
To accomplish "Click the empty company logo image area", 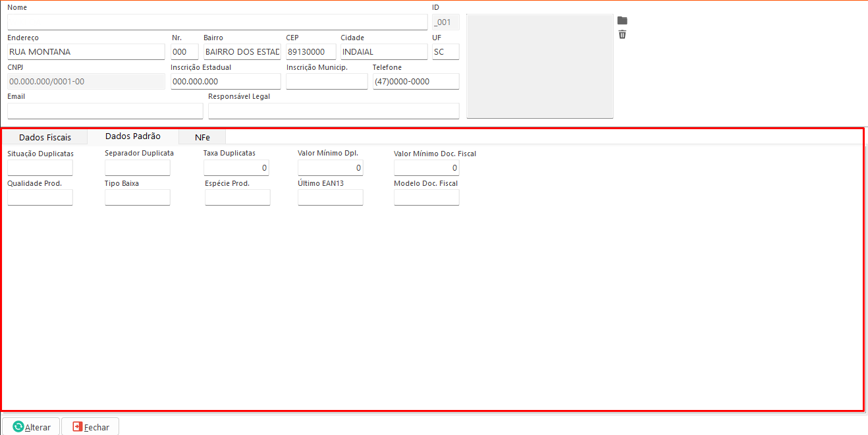I will (539, 66).
